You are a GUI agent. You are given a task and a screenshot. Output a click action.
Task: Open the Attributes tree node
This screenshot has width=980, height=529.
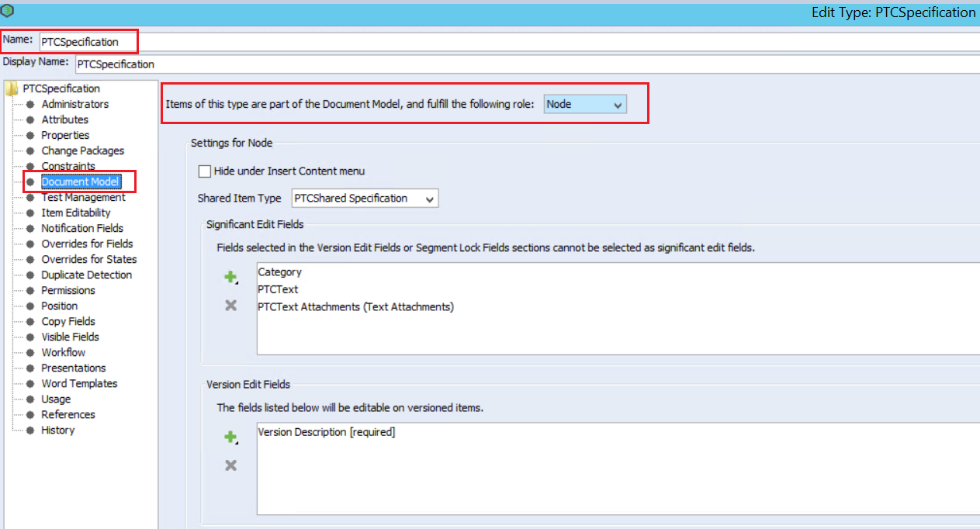tap(64, 119)
